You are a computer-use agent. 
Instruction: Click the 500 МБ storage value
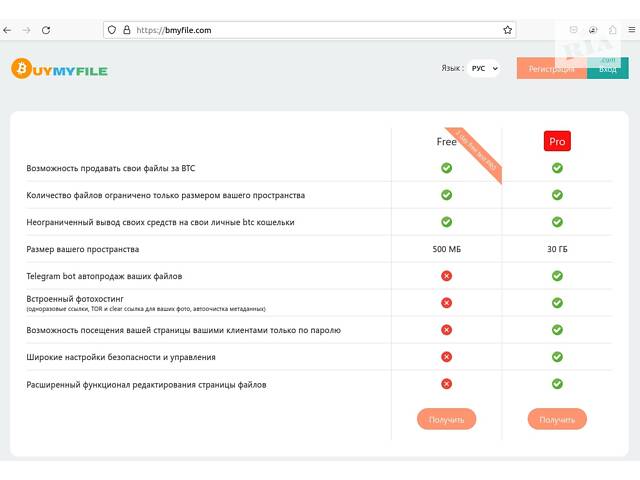click(x=447, y=249)
